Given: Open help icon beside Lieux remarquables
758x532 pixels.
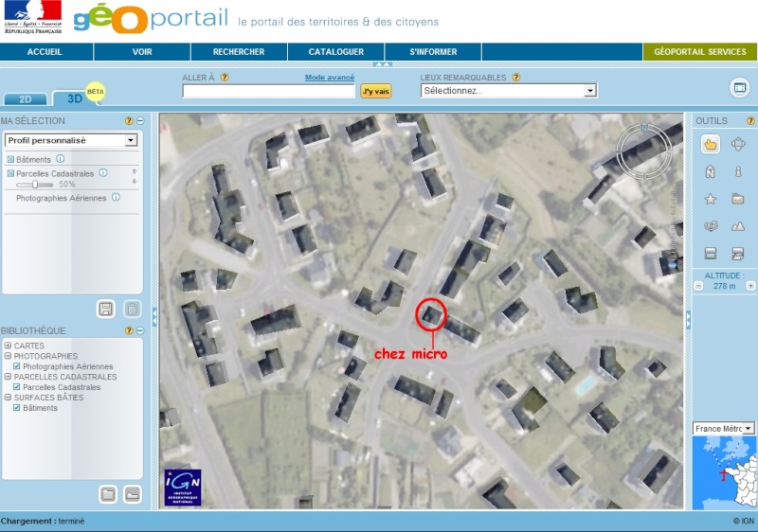Looking at the screenshot, I should click(x=516, y=78).
